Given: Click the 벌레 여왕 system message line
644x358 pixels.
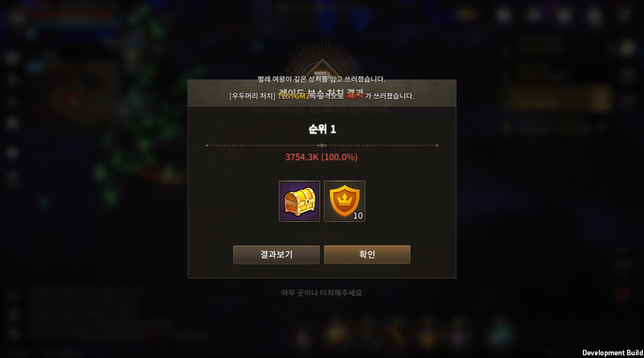Looking at the screenshot, I should 321,79.
